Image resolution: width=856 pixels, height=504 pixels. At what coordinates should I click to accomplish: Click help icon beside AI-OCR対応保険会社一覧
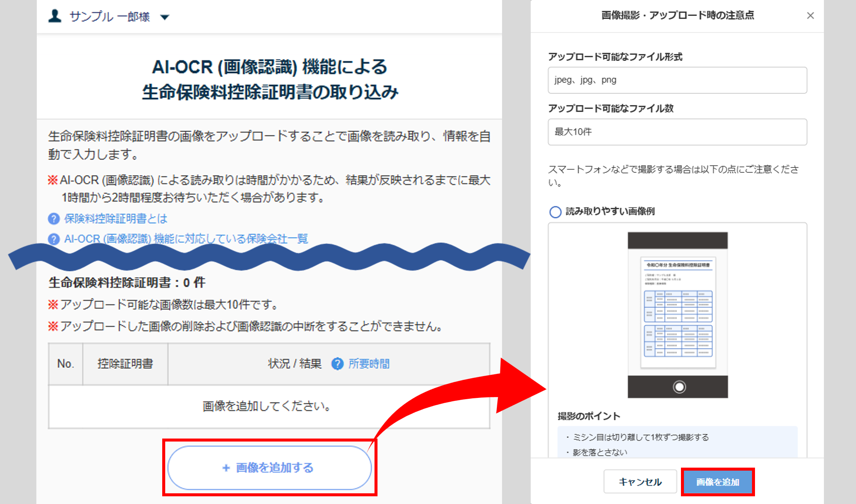pyautogui.click(x=53, y=239)
